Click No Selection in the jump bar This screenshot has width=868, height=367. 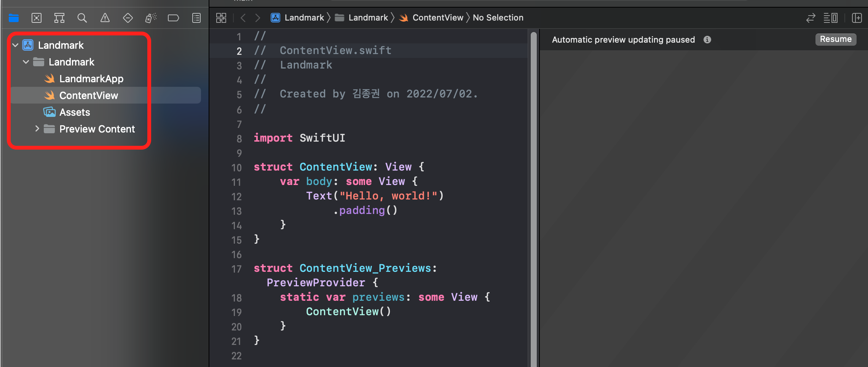pos(498,18)
